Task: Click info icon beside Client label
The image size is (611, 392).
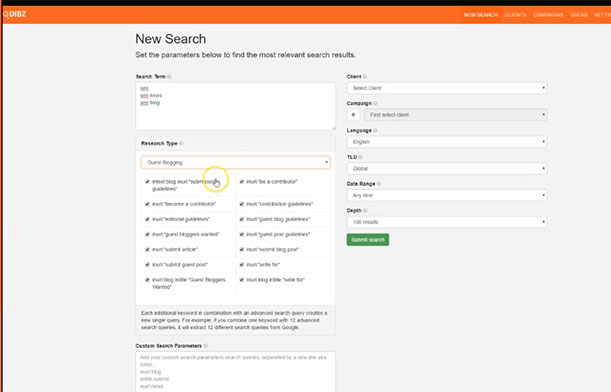Action: click(365, 76)
